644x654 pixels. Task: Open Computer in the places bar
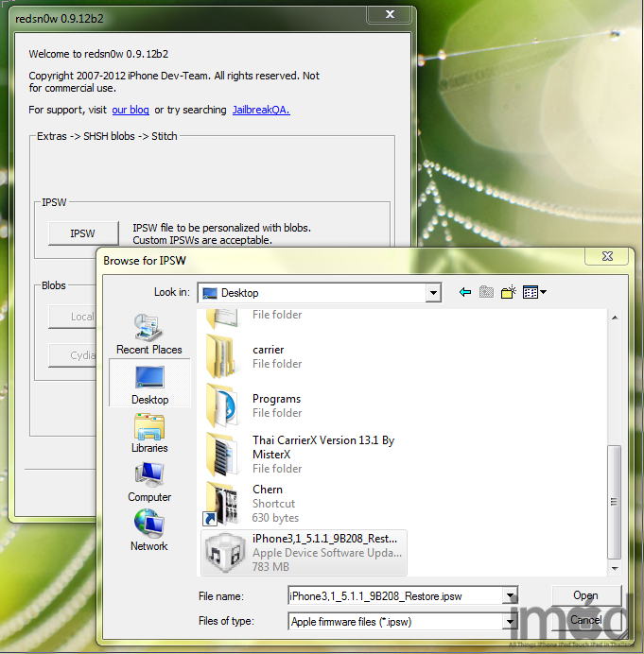(x=149, y=482)
